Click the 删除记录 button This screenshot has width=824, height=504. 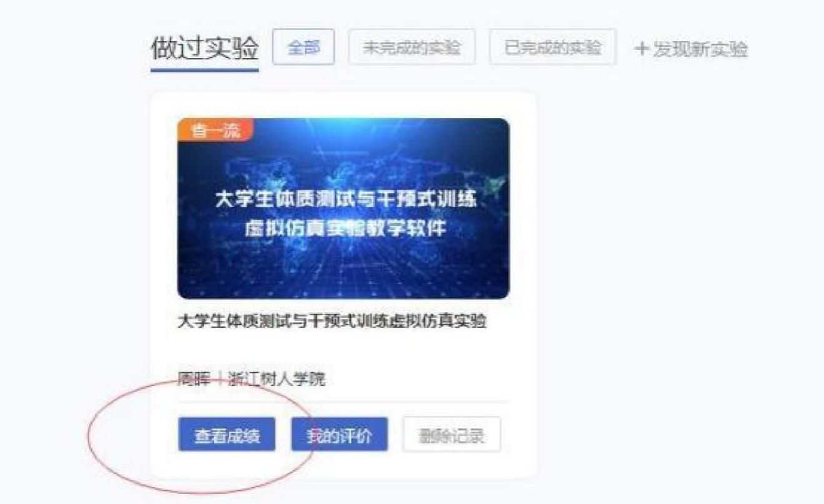click(452, 434)
